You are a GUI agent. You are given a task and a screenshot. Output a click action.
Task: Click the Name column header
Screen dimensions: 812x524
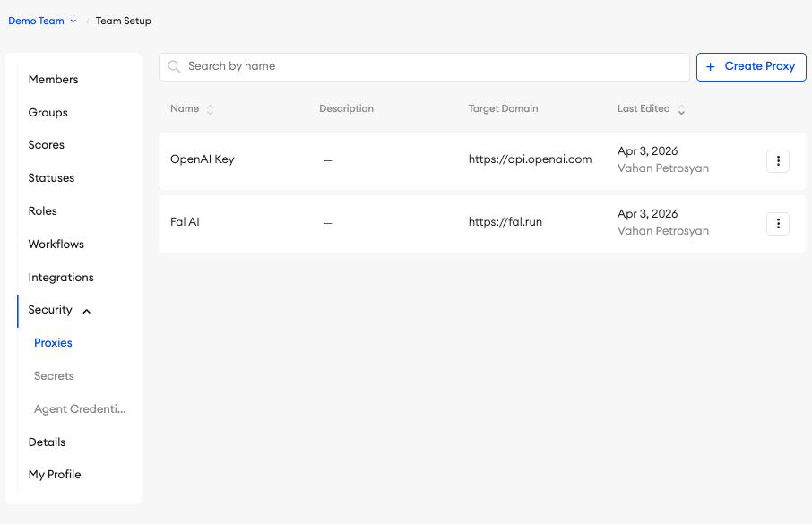(x=185, y=108)
